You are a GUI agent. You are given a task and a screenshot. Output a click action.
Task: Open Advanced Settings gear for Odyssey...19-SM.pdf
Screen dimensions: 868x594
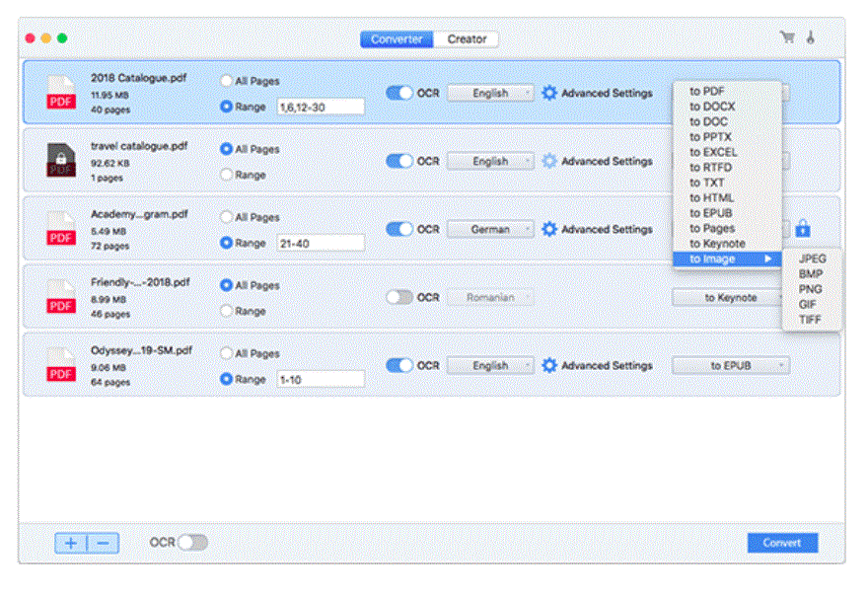pyautogui.click(x=549, y=365)
